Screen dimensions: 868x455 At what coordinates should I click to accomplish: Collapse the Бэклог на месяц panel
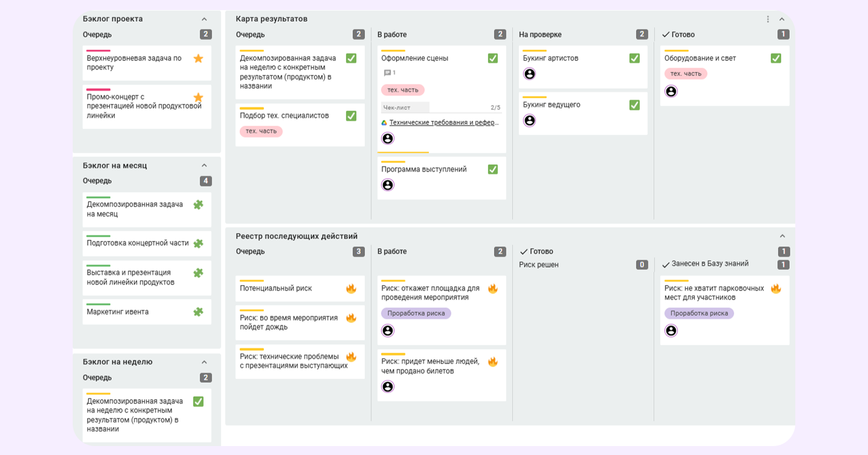pos(204,165)
